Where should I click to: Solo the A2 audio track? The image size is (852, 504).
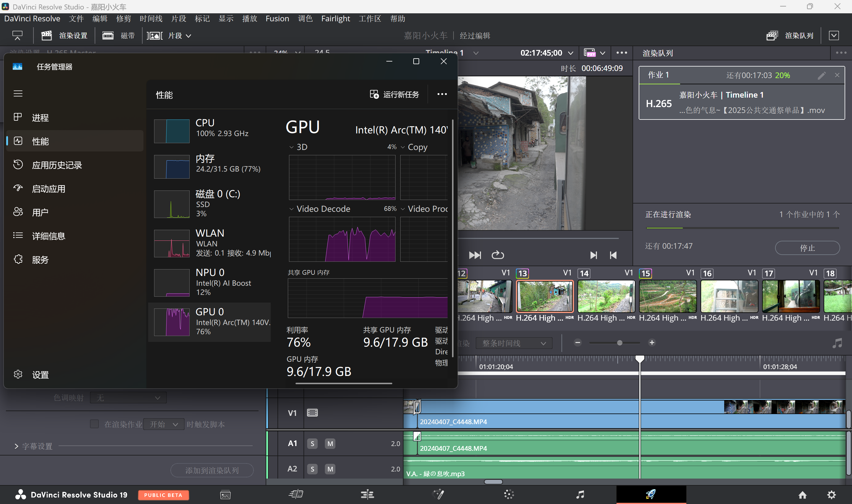[312, 469]
